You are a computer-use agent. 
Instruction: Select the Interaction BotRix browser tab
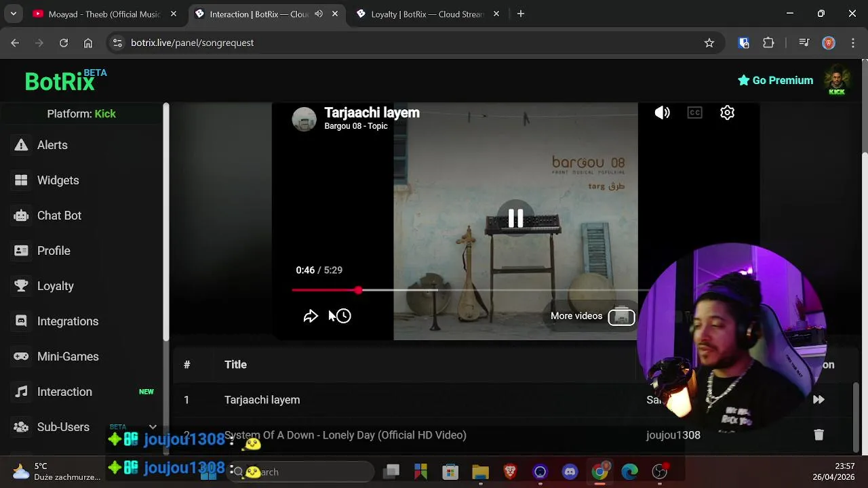[x=258, y=14]
